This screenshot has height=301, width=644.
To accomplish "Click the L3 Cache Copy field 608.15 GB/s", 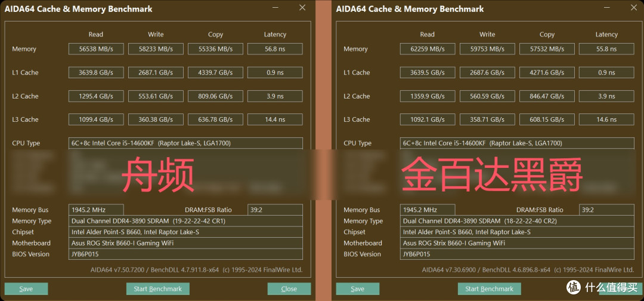I will (547, 119).
